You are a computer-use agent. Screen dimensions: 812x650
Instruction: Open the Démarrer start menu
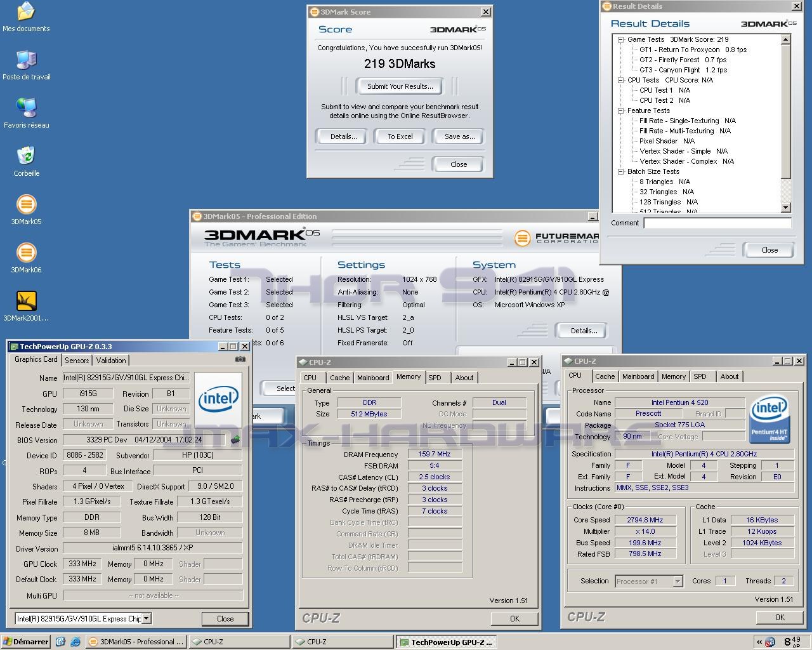point(25,642)
